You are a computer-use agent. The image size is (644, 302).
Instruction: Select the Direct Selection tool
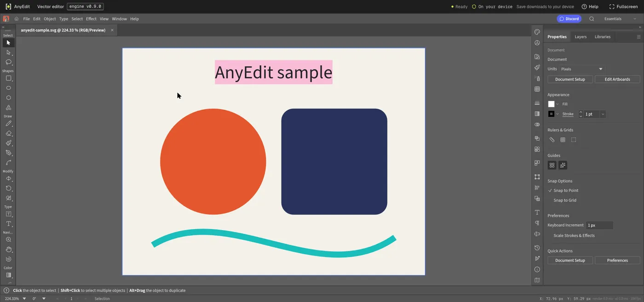[8, 52]
